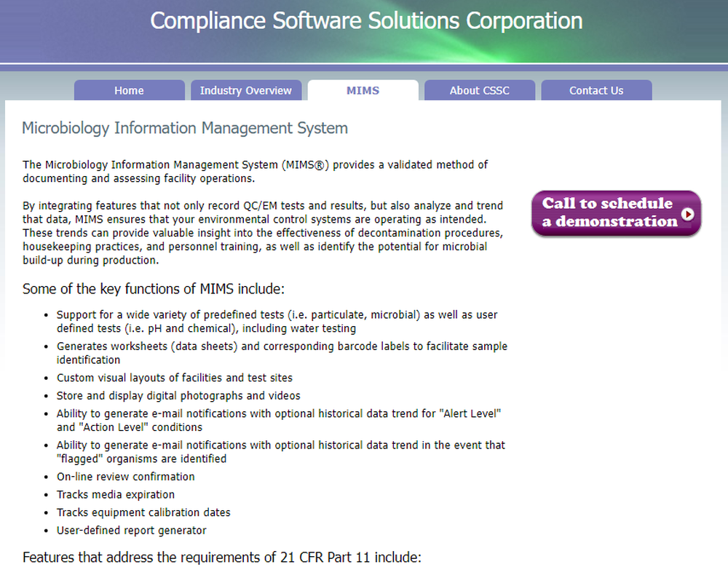Open the Home tab
Image resolution: width=728 pixels, height=567 pixels.
[x=129, y=90]
